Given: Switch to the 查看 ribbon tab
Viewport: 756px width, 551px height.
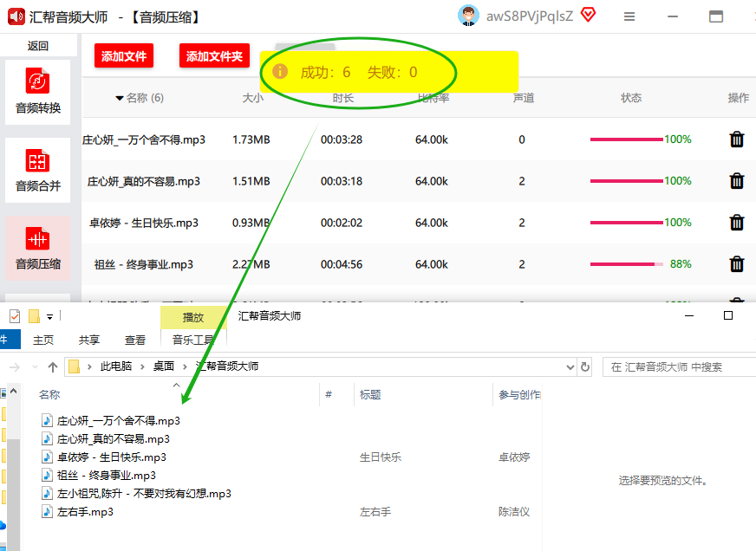Looking at the screenshot, I should pyautogui.click(x=135, y=340).
